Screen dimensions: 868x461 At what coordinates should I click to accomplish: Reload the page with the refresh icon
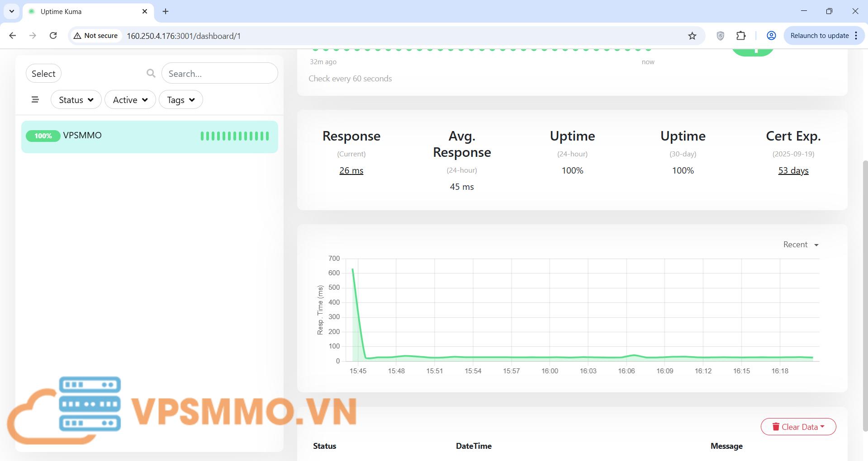53,36
